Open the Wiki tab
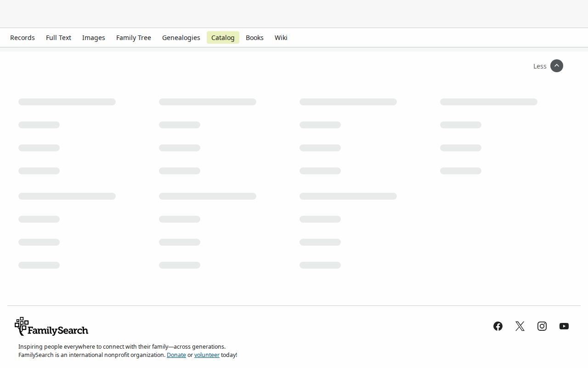588x368 pixels. click(281, 38)
